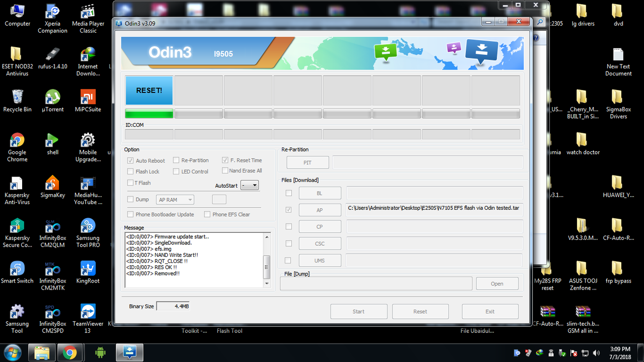Open ESET NOD32 Antivirus shortcut
Screen dimensions: 644x362
click(x=17, y=61)
